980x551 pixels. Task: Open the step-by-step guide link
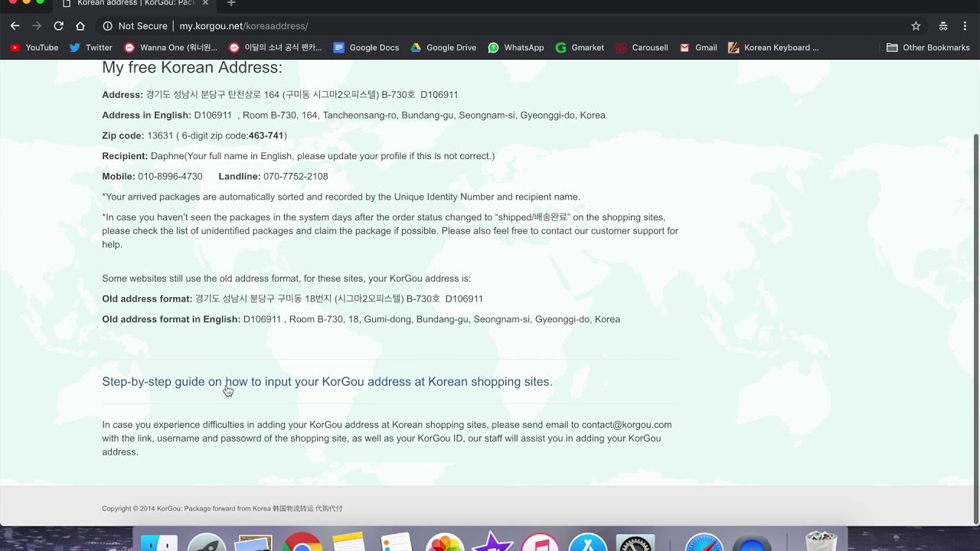click(327, 382)
